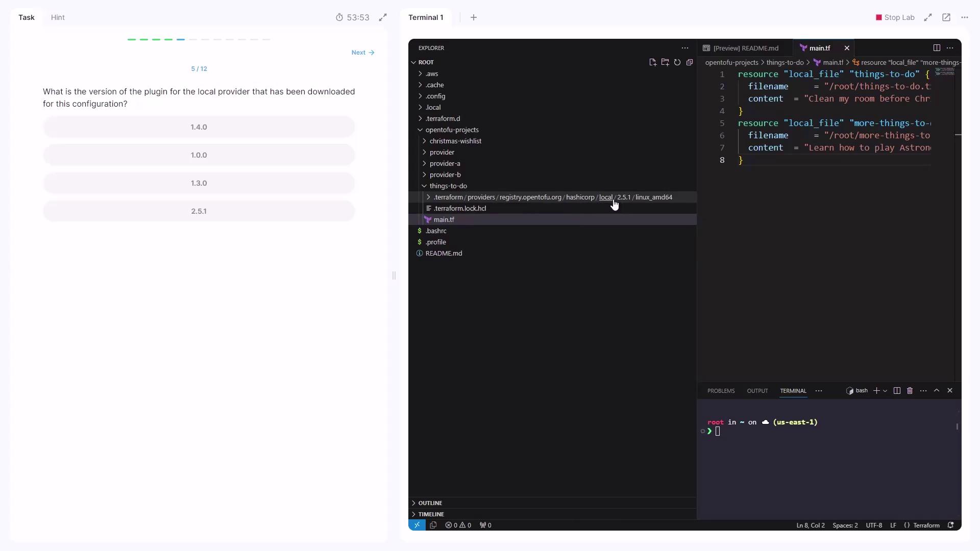Select the 2.5.1 answer option
Image resolution: width=980 pixels, height=551 pixels.
(199, 211)
